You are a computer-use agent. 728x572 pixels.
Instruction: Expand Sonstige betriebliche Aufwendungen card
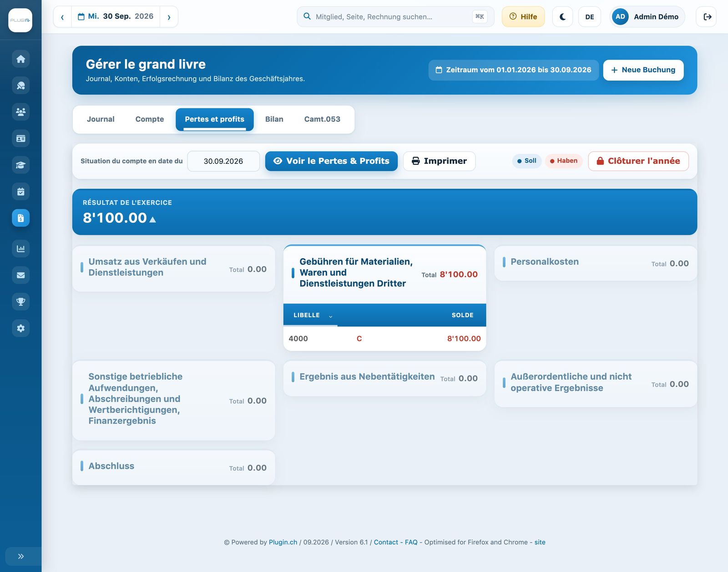point(173,400)
